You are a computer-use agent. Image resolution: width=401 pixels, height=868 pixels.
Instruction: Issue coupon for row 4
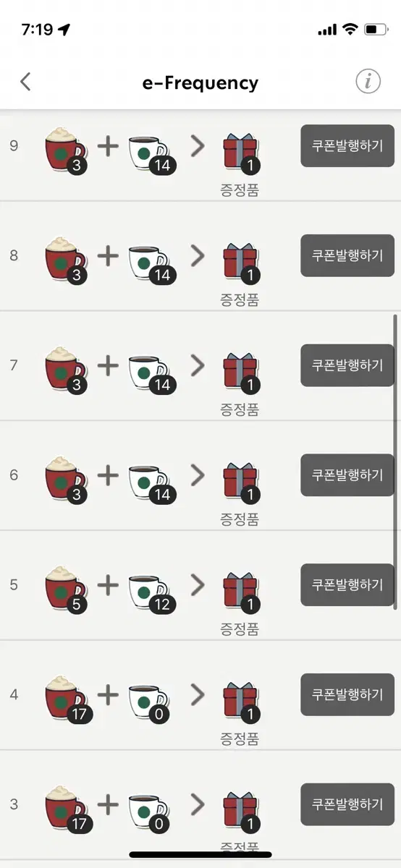tap(347, 695)
